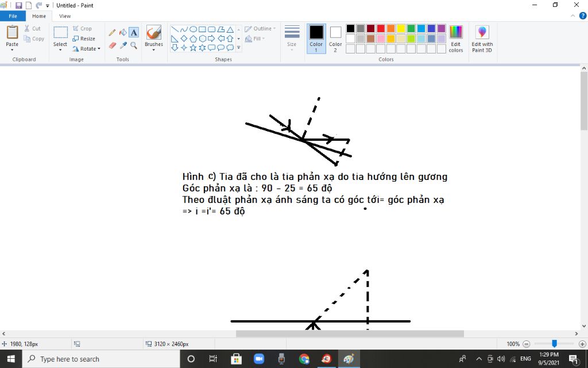Viewport: 588px width, 368px height.
Task: Collapse the ribbon with the chevron
Action: (573, 16)
